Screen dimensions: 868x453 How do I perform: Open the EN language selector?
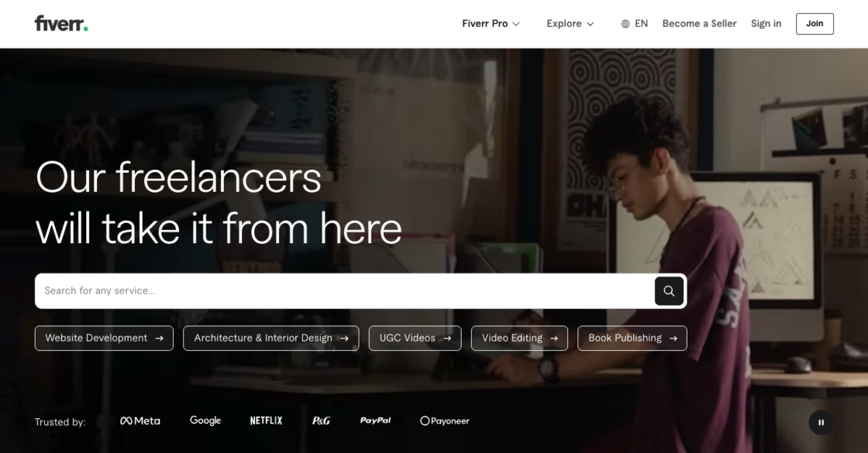[634, 23]
